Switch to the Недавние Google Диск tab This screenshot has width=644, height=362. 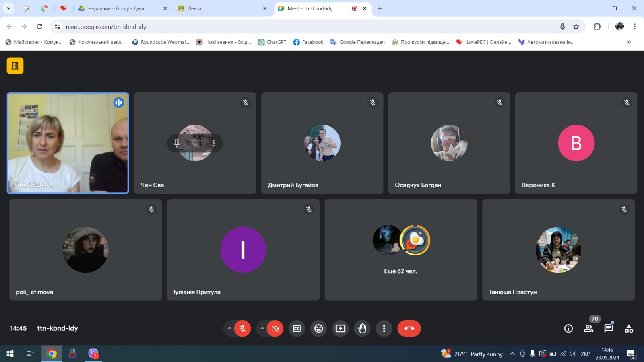(117, 8)
